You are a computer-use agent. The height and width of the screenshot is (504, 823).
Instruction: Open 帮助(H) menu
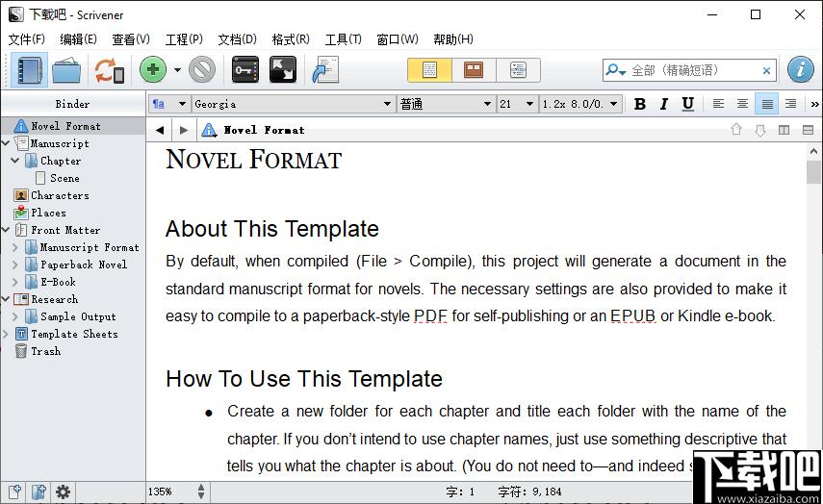(453, 39)
